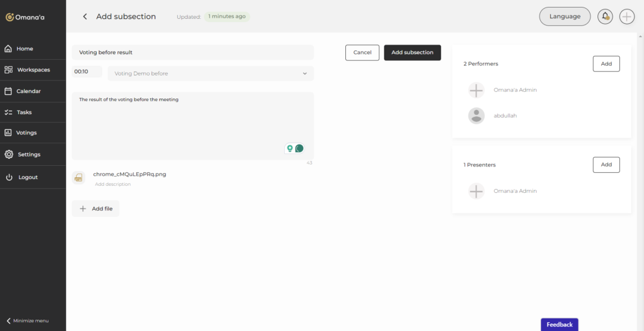Image resolution: width=644 pixels, height=331 pixels.
Task: Open the Language selector
Action: pyautogui.click(x=565, y=16)
